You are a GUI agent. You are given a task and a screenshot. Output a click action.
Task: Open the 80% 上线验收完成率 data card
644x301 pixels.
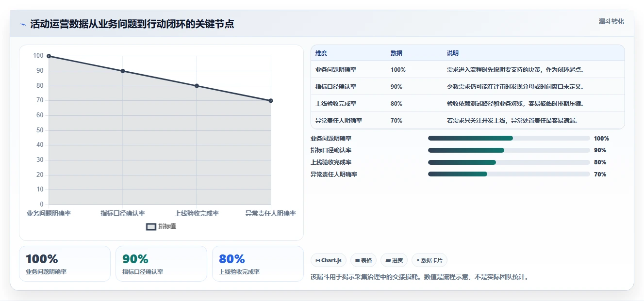[258, 264]
